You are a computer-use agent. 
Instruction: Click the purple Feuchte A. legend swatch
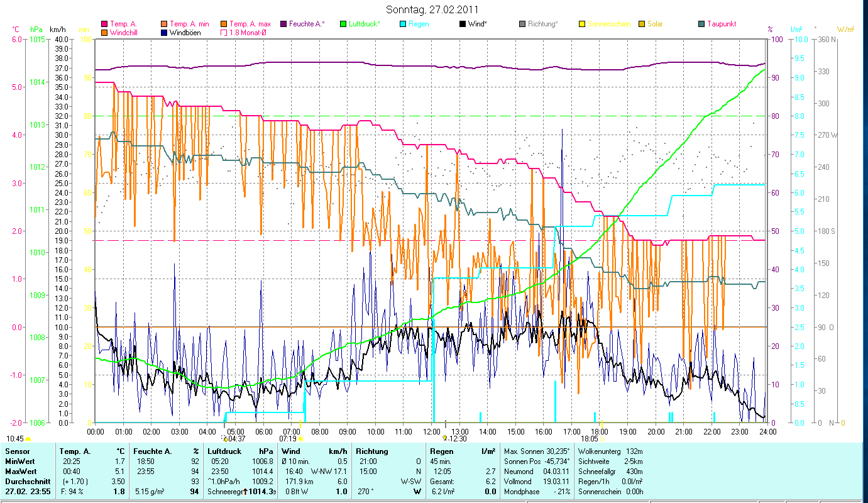coord(283,24)
